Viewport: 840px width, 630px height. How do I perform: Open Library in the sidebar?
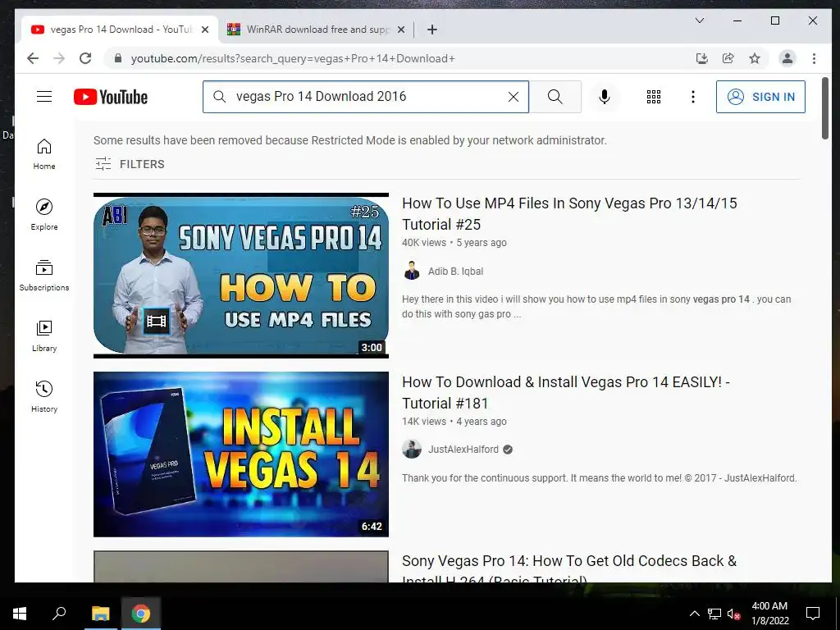pos(44,336)
